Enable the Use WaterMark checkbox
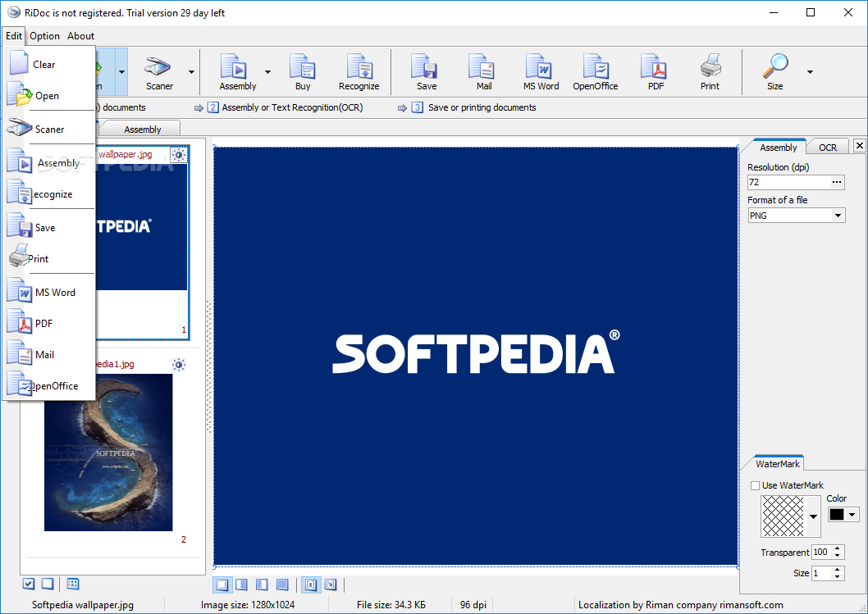Image resolution: width=868 pixels, height=614 pixels. coord(755,485)
